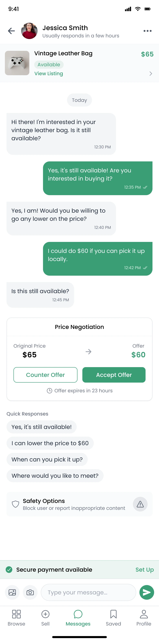Image resolution: width=159 pixels, height=644 pixels.
Task: Focus the Type your message field
Action: (88, 592)
